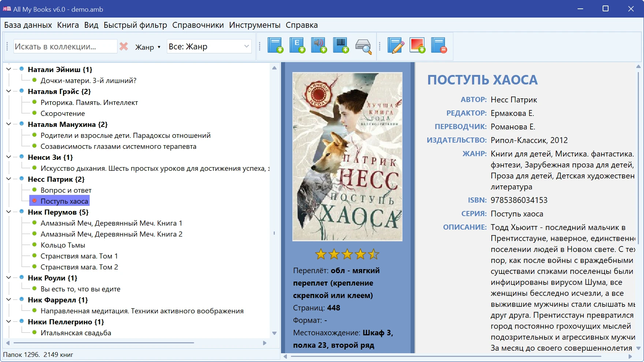Screen dimensions: 644x362
Task: Click the book list horizontal scrollbar thumb
Action: [104, 343]
